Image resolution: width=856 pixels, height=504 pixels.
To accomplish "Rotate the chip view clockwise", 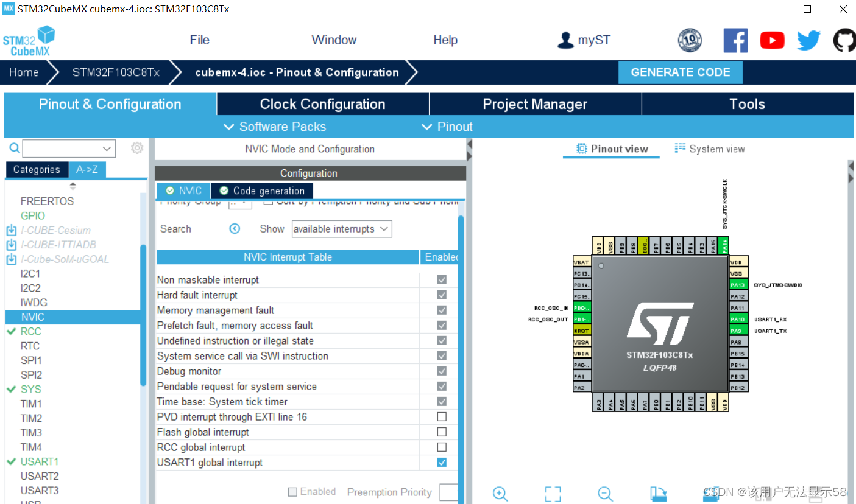I will point(657,494).
